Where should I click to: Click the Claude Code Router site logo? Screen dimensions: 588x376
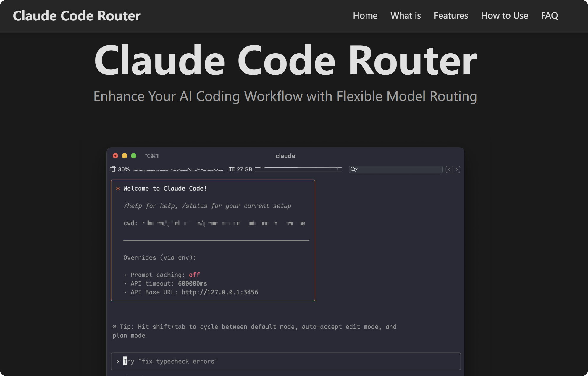77,16
